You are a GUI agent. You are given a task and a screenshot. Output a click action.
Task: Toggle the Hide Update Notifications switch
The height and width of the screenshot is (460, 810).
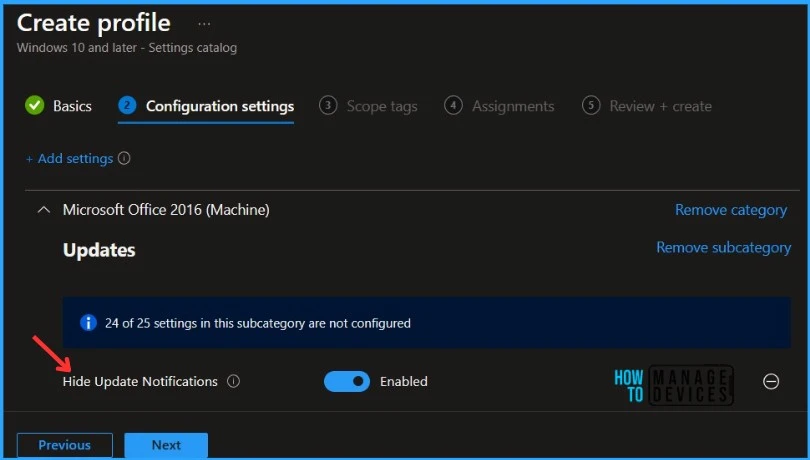[x=347, y=381]
